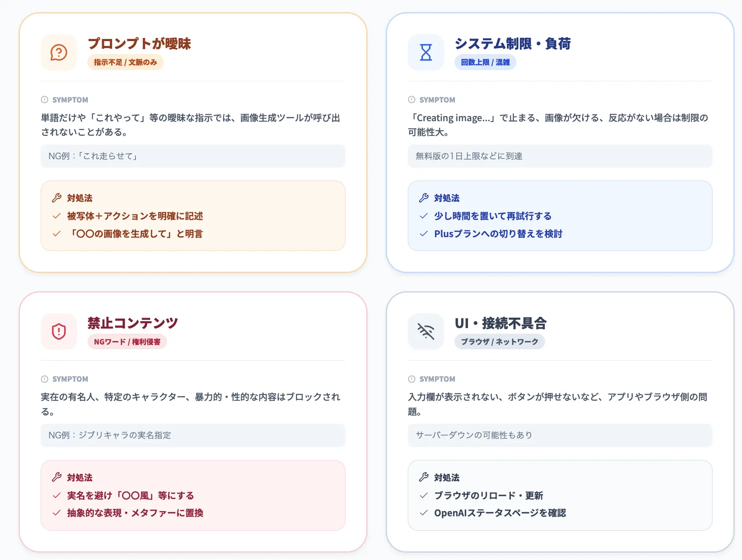The image size is (742, 560).
Task: Click the NG例「これ走らせて」example box
Action: [x=193, y=156]
